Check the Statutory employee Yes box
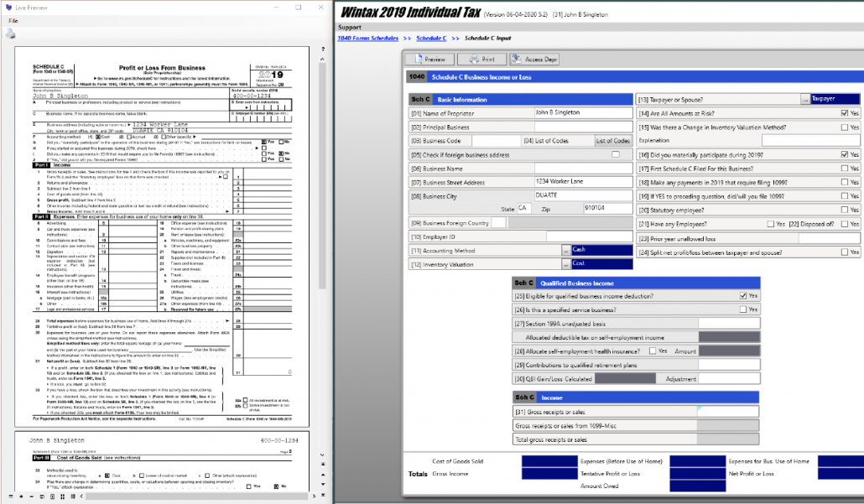The height and width of the screenshot is (504, 864). [x=845, y=210]
